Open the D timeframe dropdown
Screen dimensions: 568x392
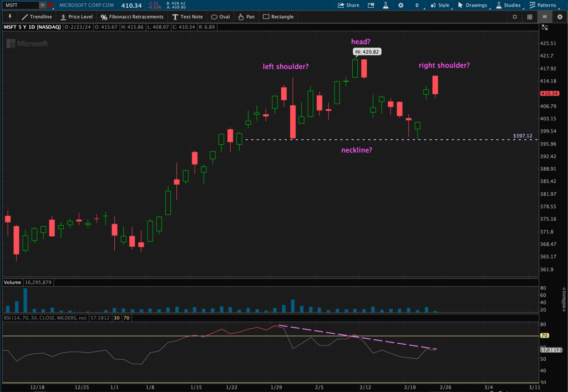pyautogui.click(x=417, y=5)
